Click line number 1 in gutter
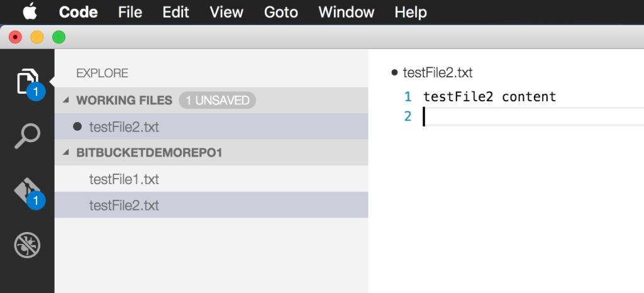This screenshot has height=293, width=644. pos(408,97)
